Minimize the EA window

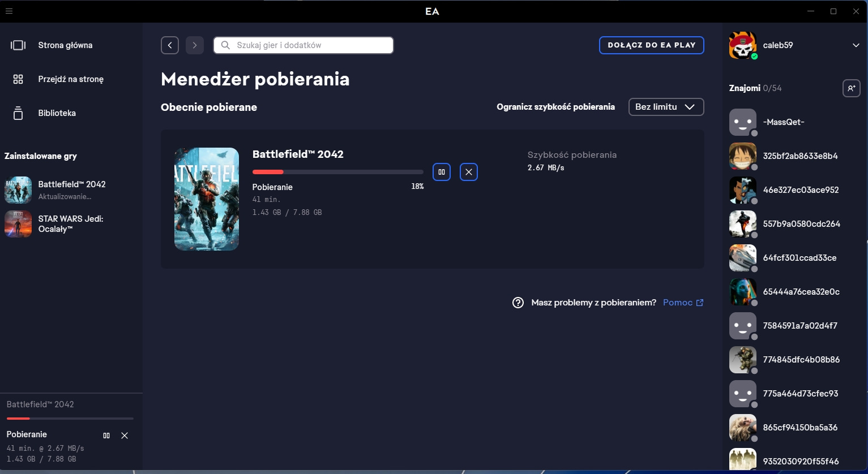pos(811,11)
